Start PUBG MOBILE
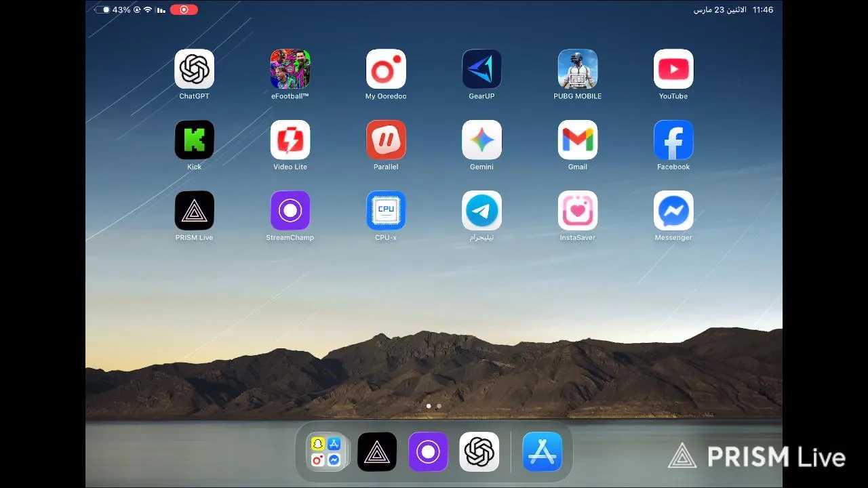 (578, 69)
